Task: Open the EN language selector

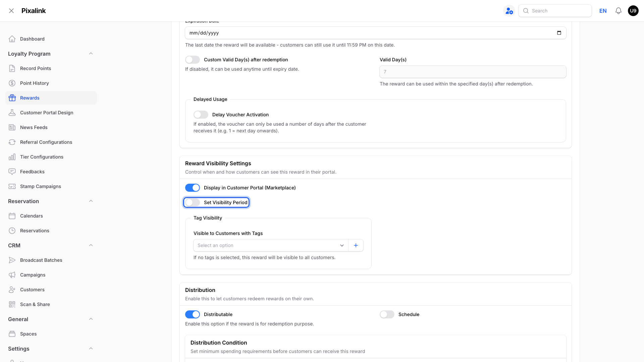Action: (603, 11)
